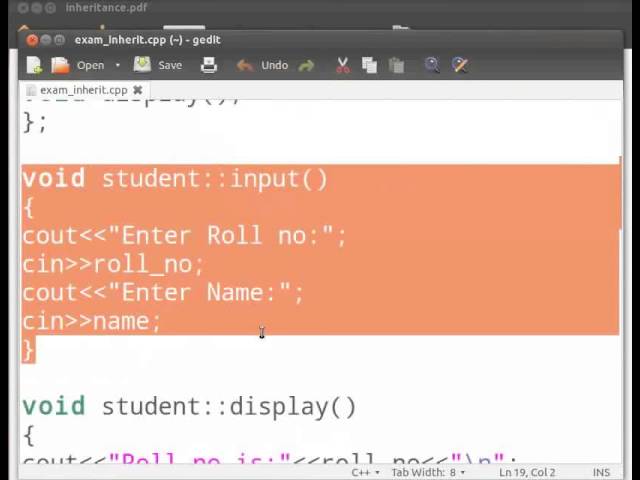Click the Open file folder icon
The width and height of the screenshot is (640, 480).
pos(60,65)
